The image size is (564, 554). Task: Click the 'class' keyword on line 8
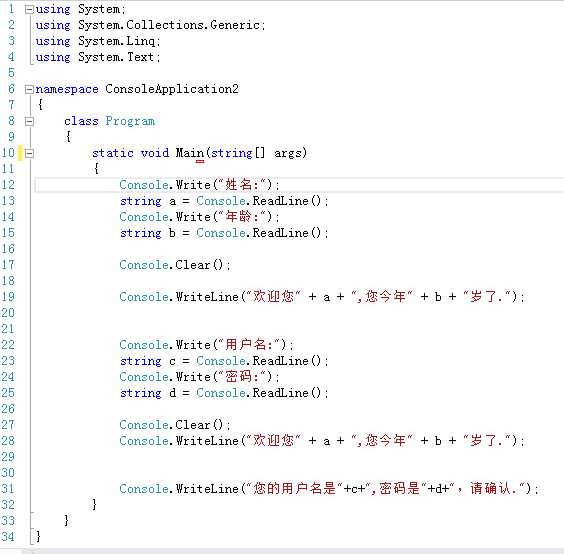(x=81, y=121)
